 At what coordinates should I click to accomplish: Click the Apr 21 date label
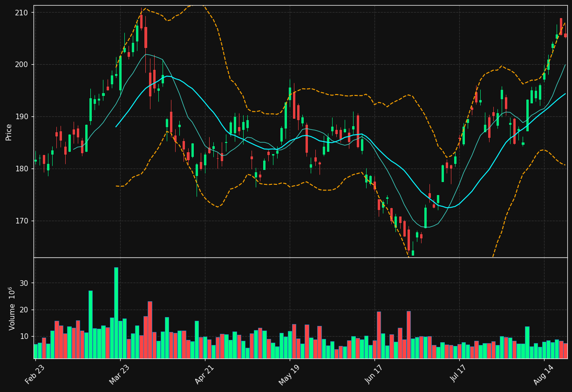tap(205, 374)
